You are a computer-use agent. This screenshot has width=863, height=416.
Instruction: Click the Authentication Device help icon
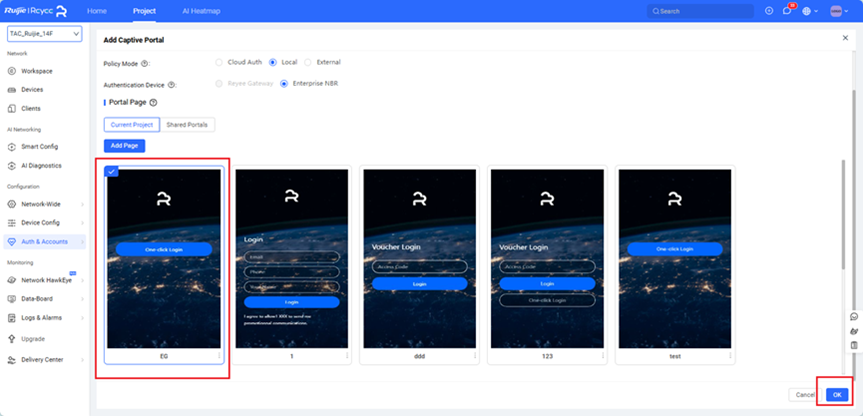point(171,85)
